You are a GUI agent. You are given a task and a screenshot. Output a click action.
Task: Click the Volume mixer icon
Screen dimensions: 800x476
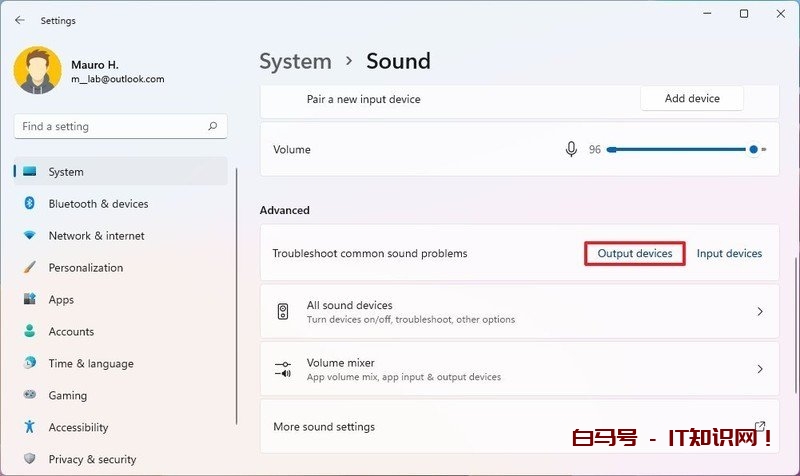[283, 370]
